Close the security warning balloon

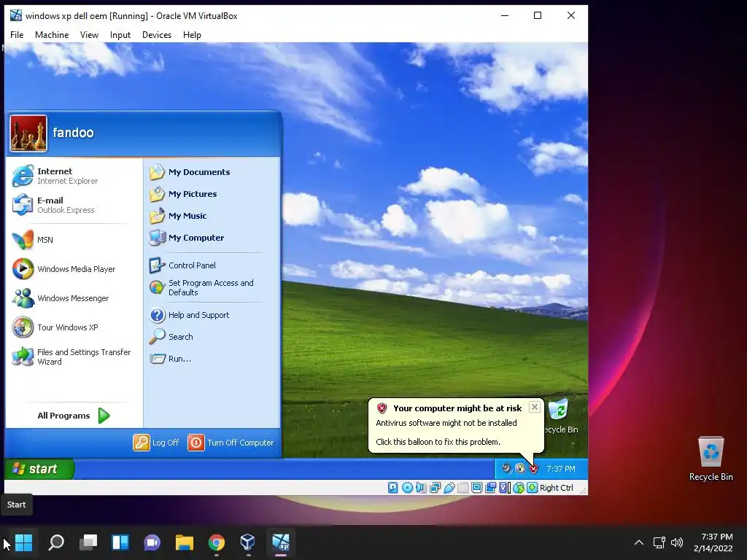click(535, 407)
